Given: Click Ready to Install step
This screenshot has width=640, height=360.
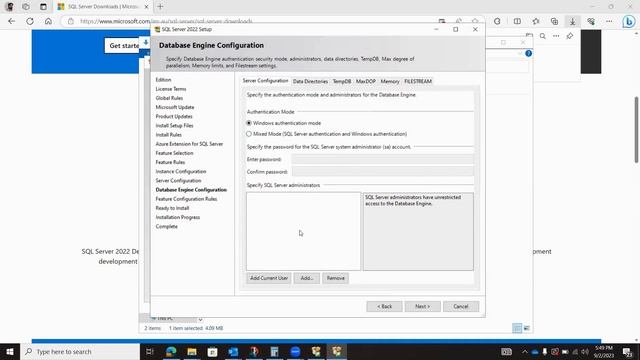Looking at the screenshot, I should [172, 208].
